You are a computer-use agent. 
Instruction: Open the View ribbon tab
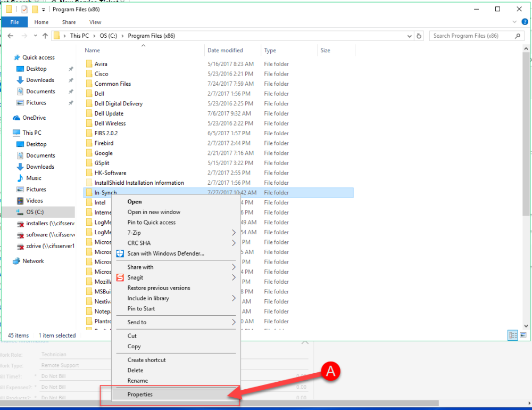pyautogui.click(x=95, y=22)
